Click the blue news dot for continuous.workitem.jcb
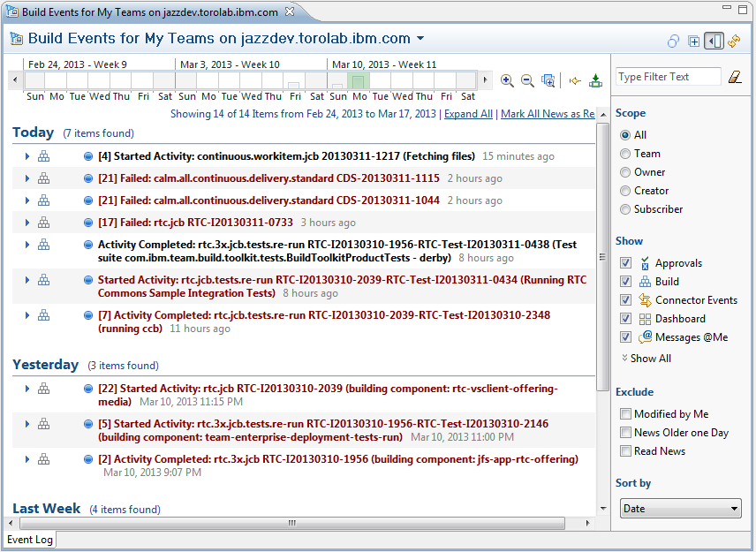 point(88,156)
